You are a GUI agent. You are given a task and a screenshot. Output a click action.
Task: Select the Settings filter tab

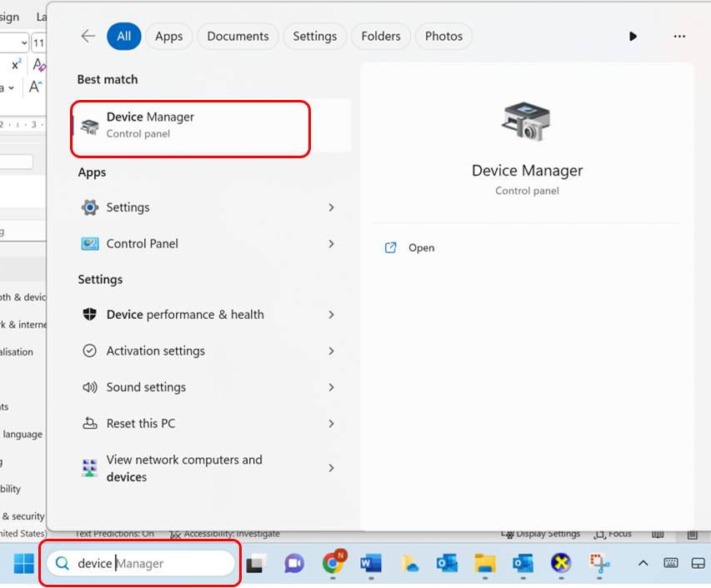tap(315, 37)
